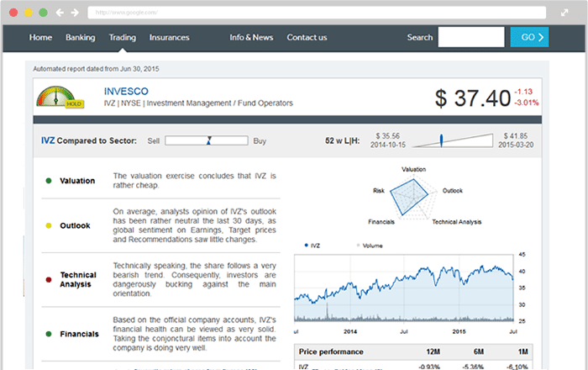This screenshot has width=588, height=370.
Task: Select the Trading navigation tab
Action: (123, 37)
